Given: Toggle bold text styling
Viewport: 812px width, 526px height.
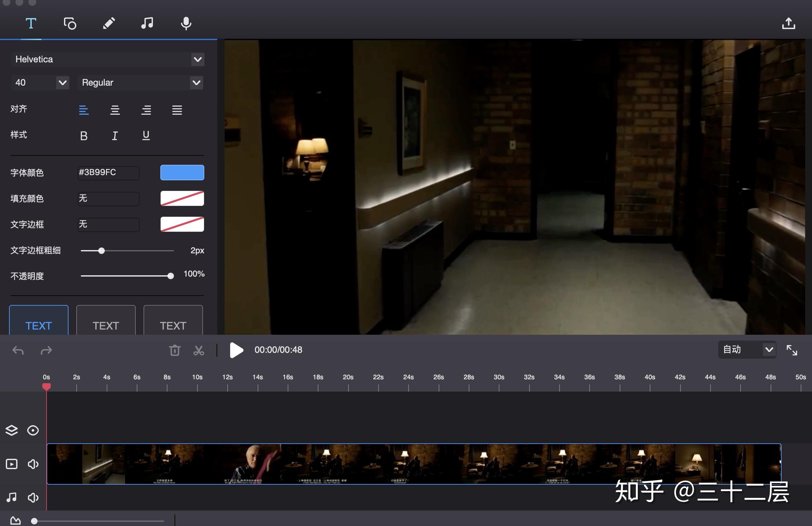Looking at the screenshot, I should pos(84,135).
